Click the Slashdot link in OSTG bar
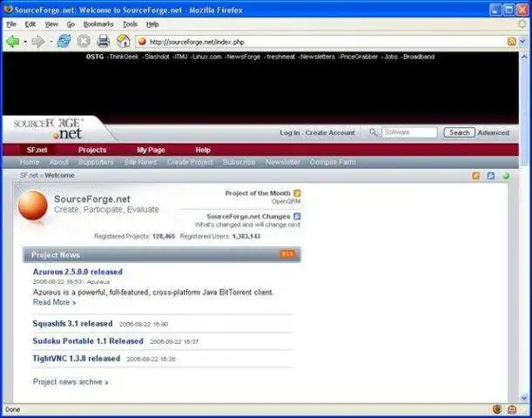532x418 pixels. 157,57
